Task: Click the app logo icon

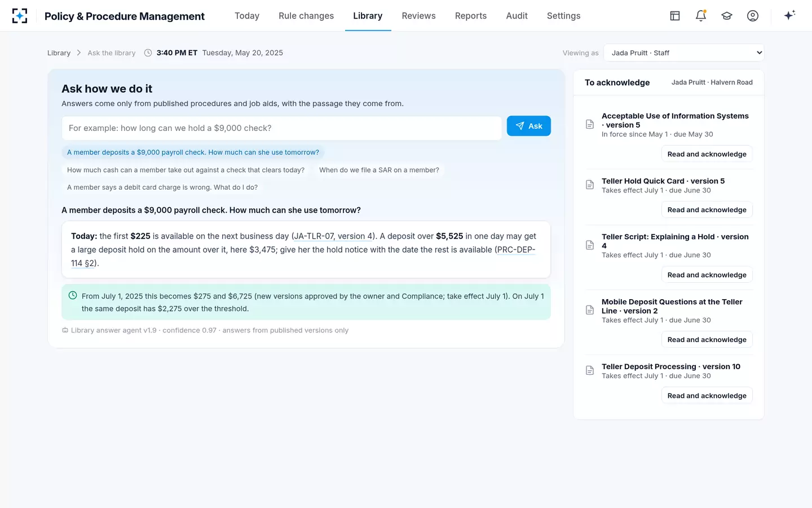Action: 20,16
